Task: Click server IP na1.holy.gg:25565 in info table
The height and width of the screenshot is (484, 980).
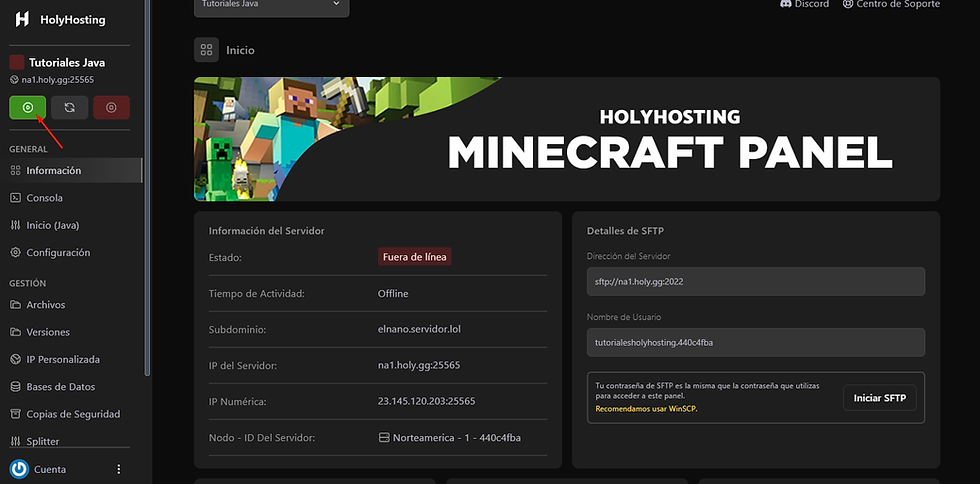Action: (419, 365)
